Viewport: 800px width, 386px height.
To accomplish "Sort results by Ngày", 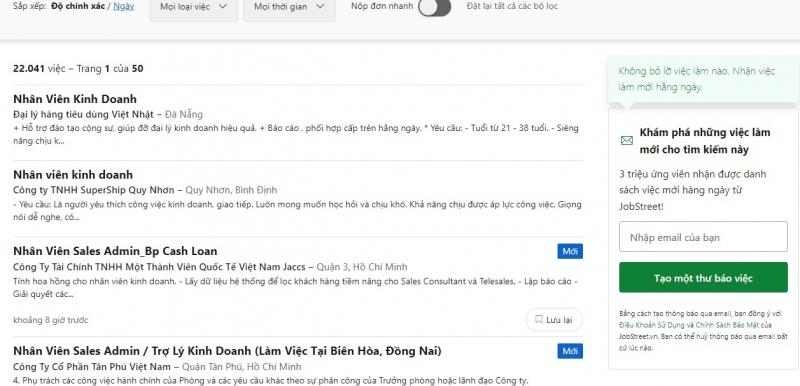I will point(123,6).
